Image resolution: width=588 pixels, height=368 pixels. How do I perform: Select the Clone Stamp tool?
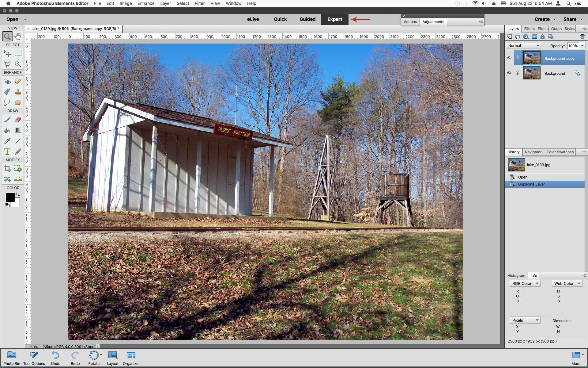coord(18,92)
